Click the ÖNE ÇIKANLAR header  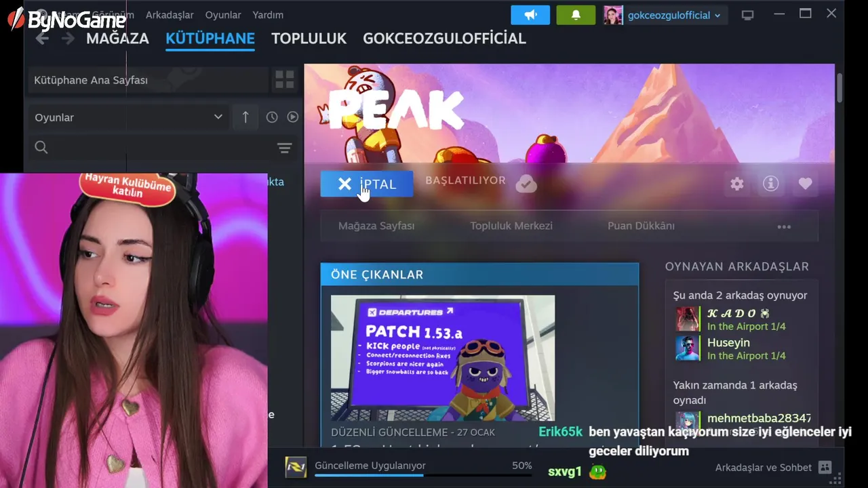click(479, 274)
